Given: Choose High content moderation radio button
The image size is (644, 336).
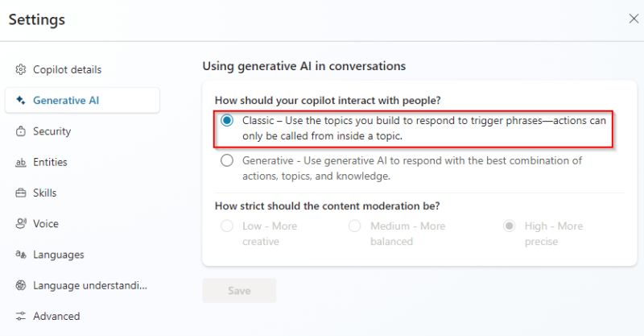Looking at the screenshot, I should [510, 226].
